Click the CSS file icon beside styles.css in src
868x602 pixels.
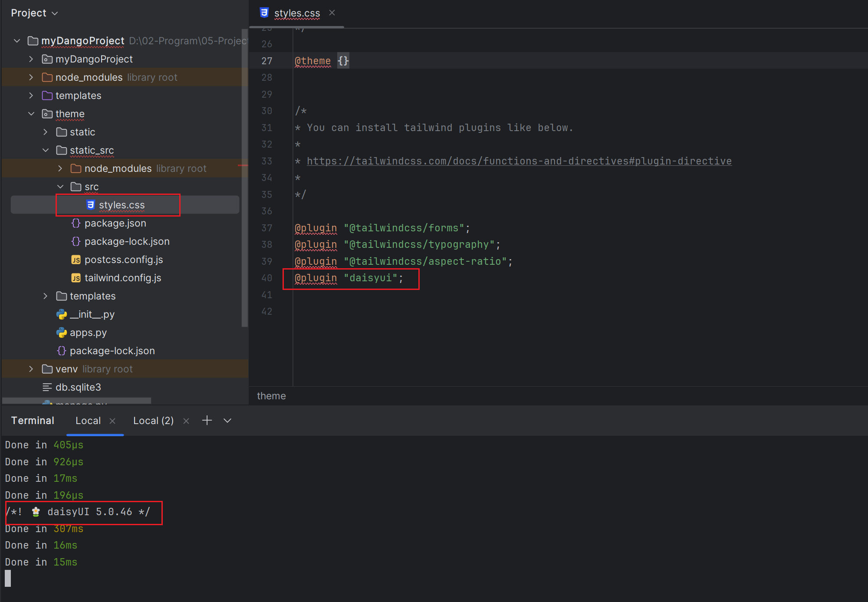point(89,204)
